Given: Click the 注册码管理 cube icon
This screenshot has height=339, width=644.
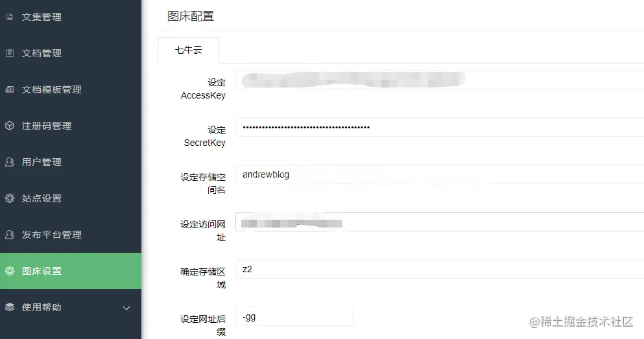Looking at the screenshot, I should point(10,126).
